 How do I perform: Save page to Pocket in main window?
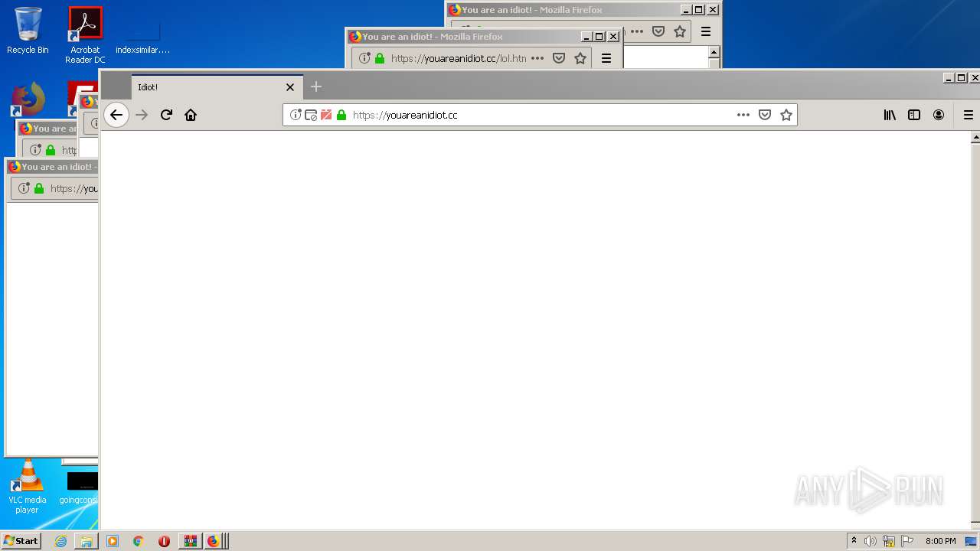(765, 115)
